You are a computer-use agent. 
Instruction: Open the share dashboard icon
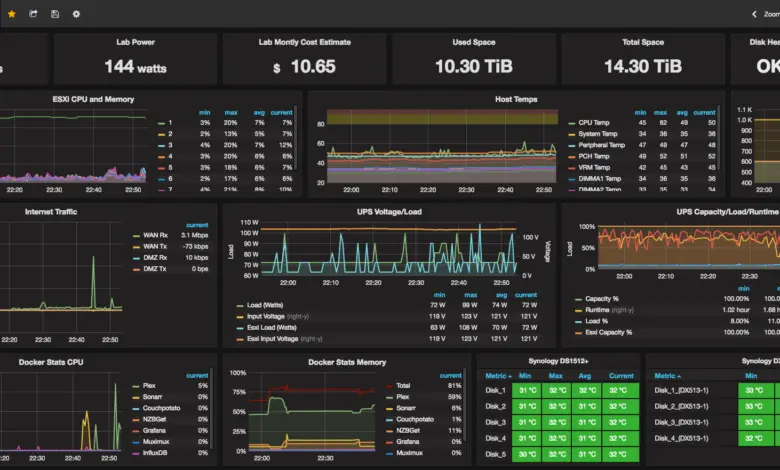click(33, 14)
